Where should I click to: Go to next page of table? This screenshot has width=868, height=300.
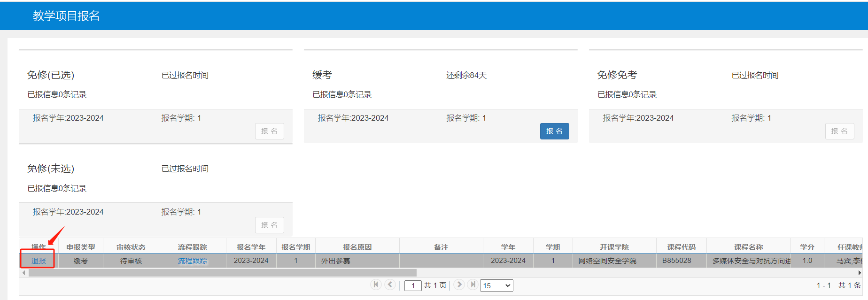459,285
